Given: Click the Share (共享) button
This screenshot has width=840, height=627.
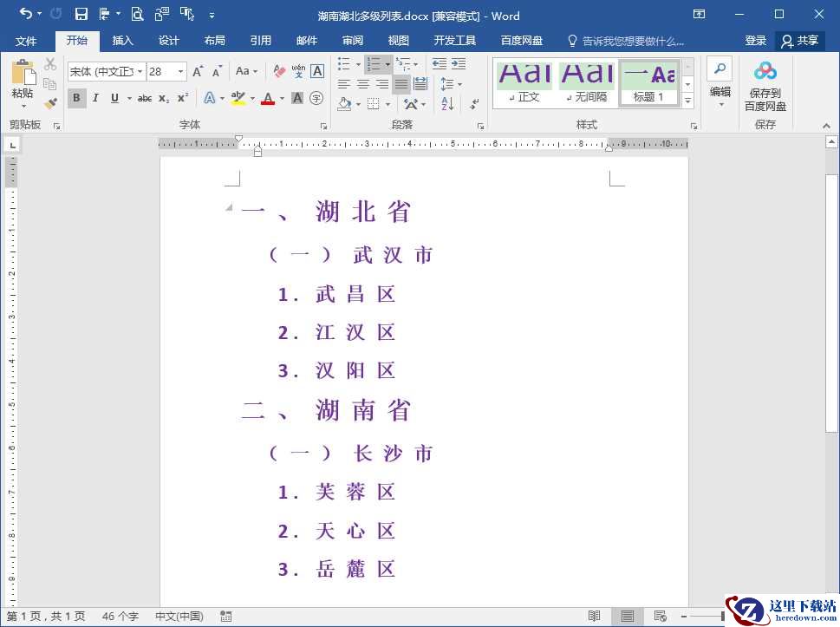Looking at the screenshot, I should coord(800,41).
